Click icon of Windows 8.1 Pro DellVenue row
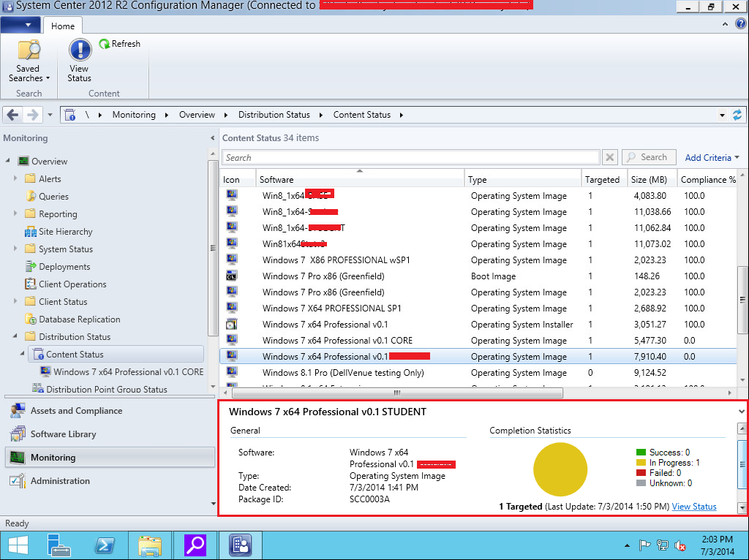 [231, 372]
